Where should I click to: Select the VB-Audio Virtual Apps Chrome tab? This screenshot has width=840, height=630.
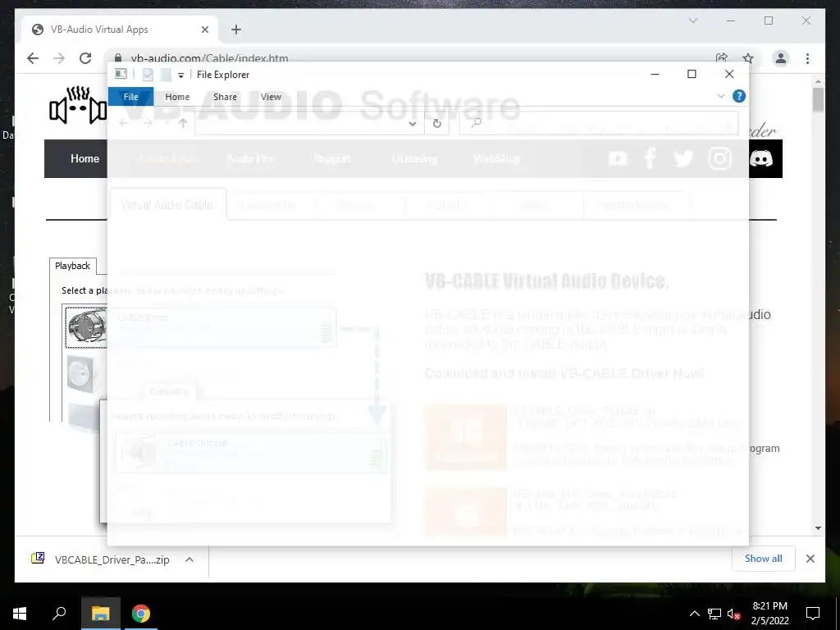pos(119,30)
